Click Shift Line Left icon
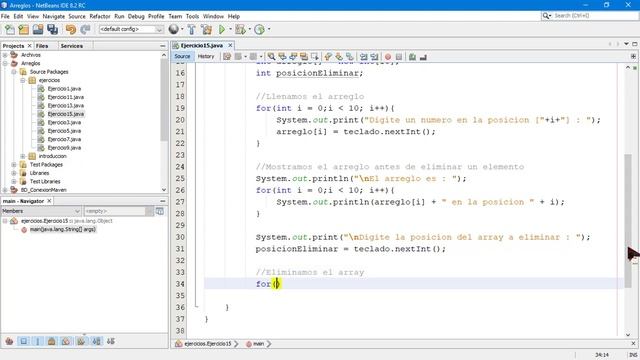640x360 pixels. click(363, 57)
